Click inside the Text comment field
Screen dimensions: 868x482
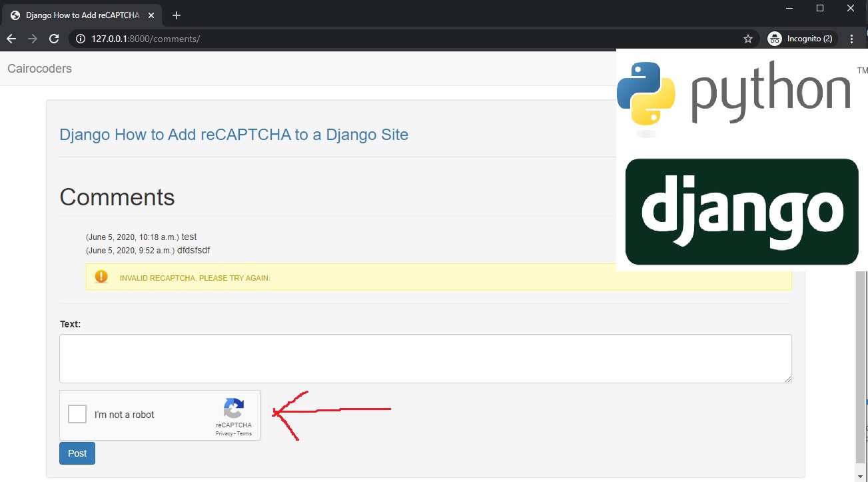click(426, 358)
